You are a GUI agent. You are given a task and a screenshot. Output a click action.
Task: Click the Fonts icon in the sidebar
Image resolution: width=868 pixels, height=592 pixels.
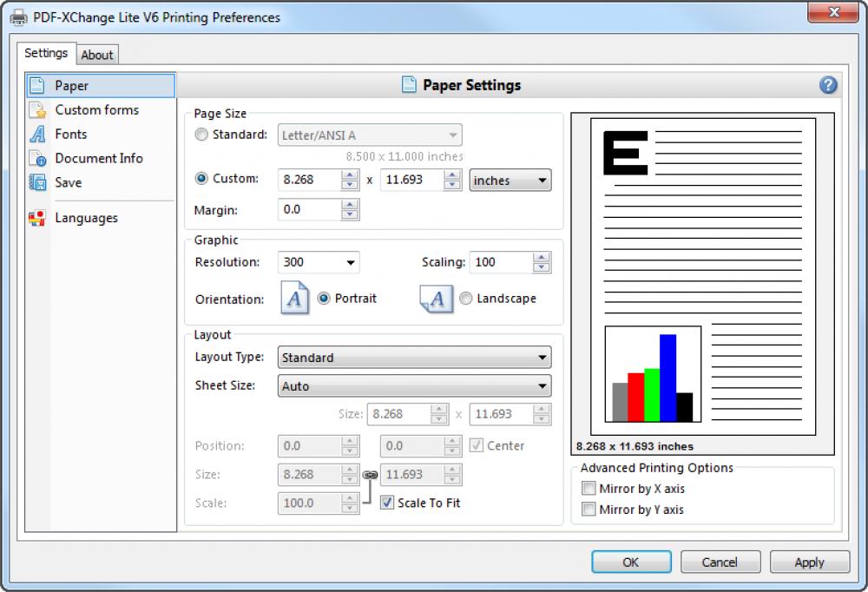(36, 134)
